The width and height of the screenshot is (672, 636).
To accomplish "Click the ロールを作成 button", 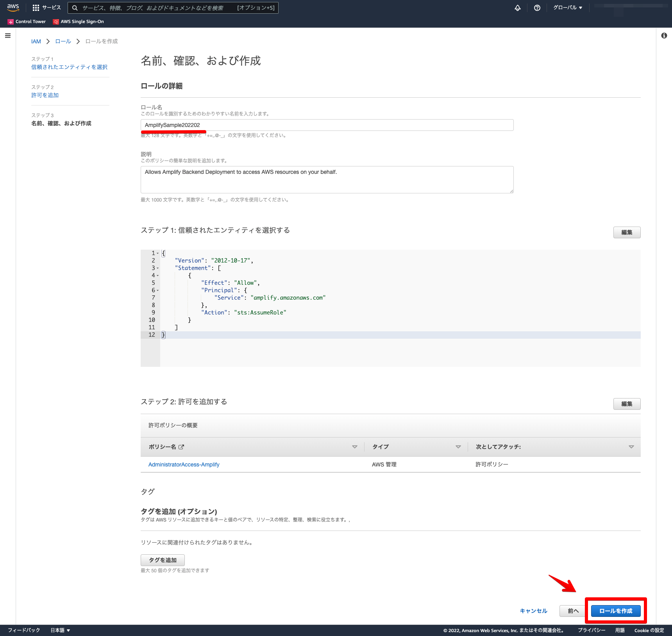I will click(x=616, y=611).
